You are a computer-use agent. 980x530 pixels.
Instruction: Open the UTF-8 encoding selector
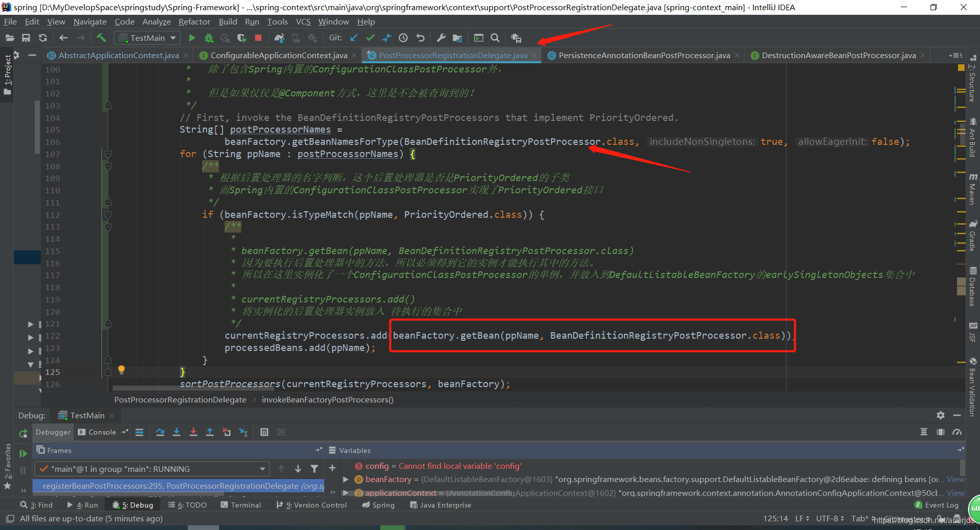click(830, 518)
